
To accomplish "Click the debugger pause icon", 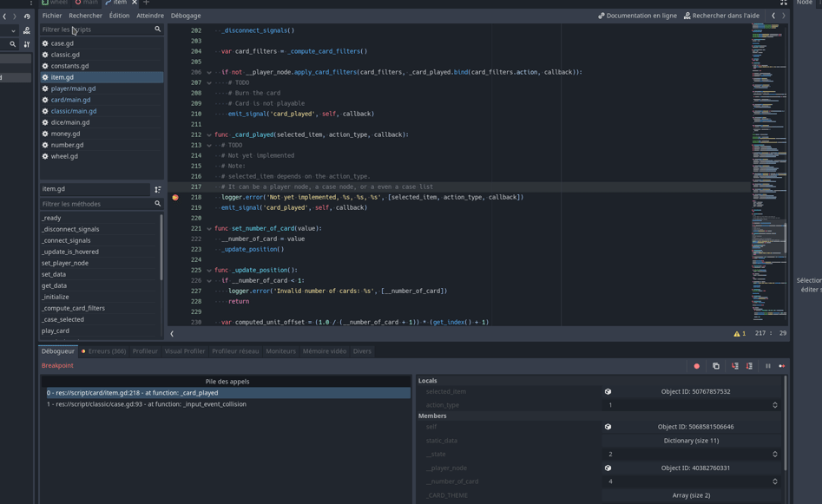I will (768, 366).
